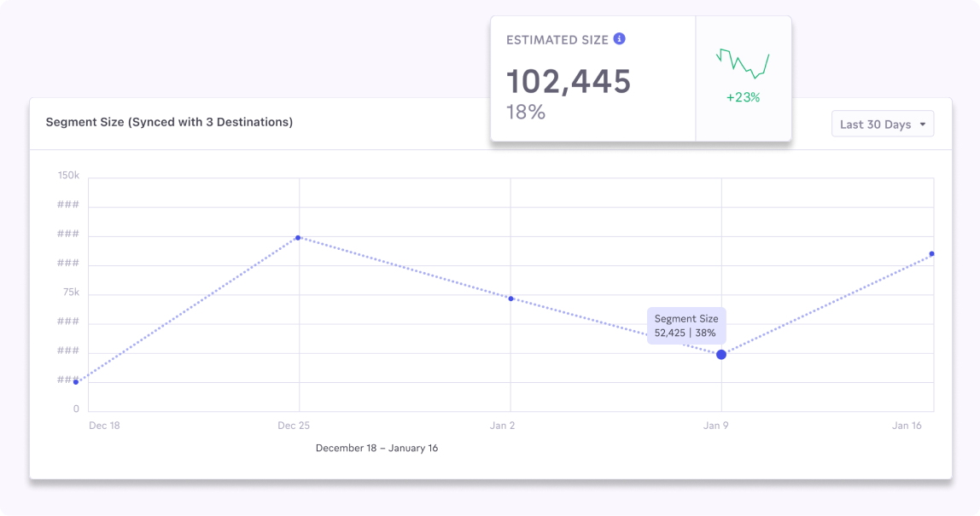
Task: Click the December 18 – January 16 date range
Action: (376, 448)
